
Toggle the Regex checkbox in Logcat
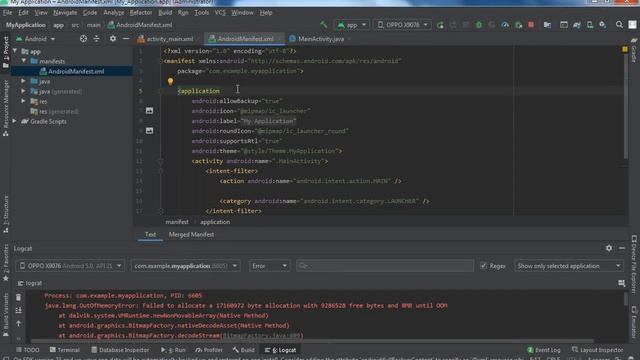484,266
